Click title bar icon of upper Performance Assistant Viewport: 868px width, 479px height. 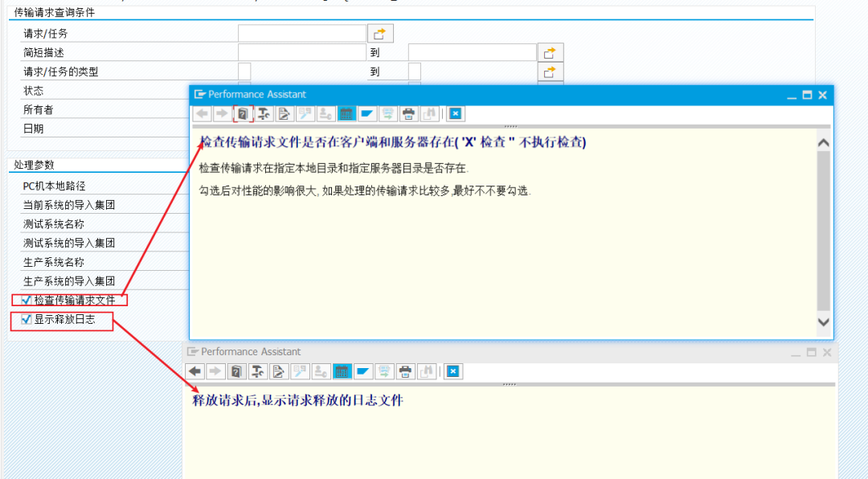pyautogui.click(x=200, y=94)
